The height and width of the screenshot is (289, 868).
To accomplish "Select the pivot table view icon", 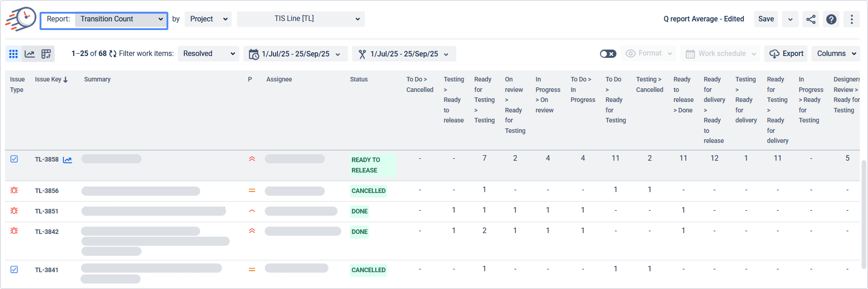I will [x=46, y=54].
